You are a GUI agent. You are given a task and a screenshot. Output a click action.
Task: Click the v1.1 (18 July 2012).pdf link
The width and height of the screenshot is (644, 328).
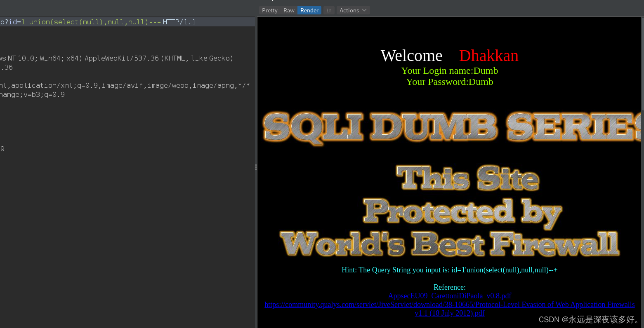pyautogui.click(x=449, y=313)
